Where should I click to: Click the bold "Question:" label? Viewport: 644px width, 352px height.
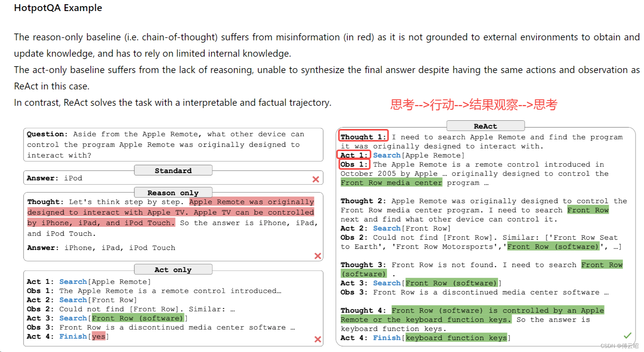click(47, 134)
